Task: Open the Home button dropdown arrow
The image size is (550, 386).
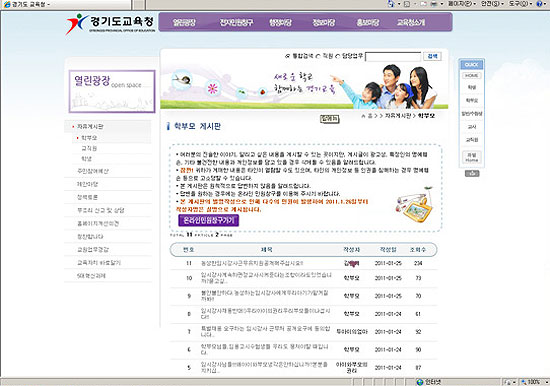Action: point(399,4)
